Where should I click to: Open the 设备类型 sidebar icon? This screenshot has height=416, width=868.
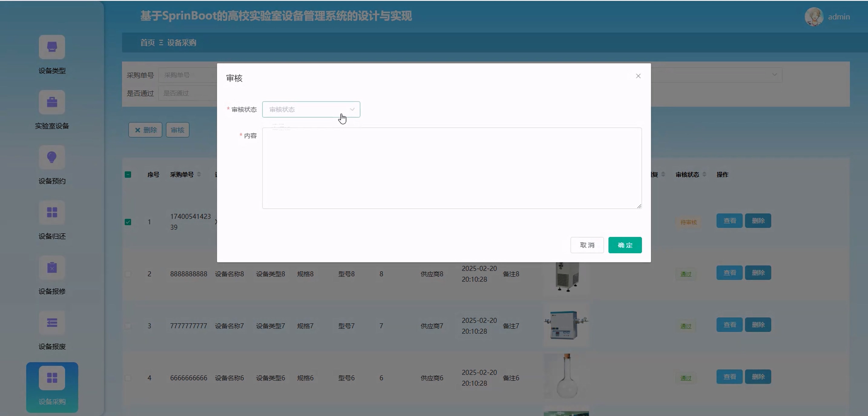point(51,47)
